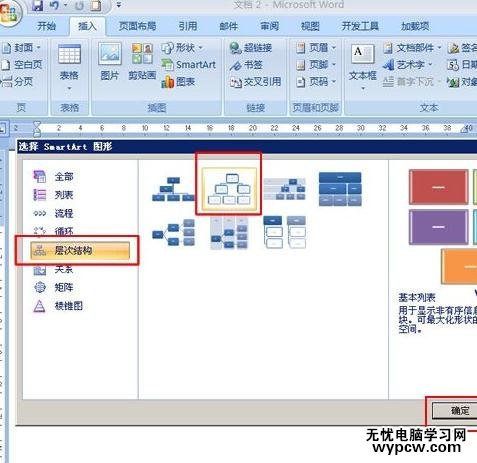477x463 pixels.
Task: Open the 邮件 ribbon tab
Action: coord(229,26)
